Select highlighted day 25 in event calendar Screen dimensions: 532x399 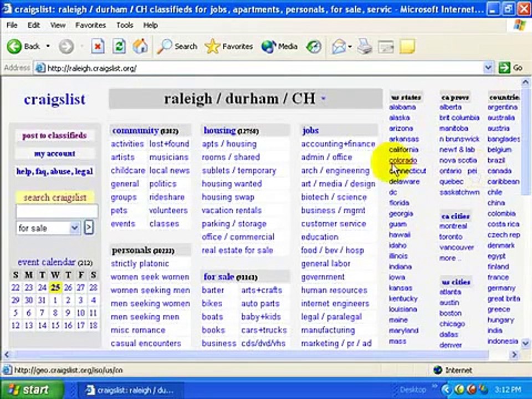(55, 288)
